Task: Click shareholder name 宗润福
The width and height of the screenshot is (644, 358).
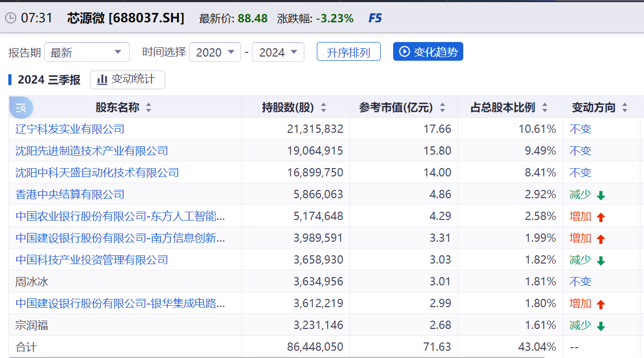Action: point(32,325)
